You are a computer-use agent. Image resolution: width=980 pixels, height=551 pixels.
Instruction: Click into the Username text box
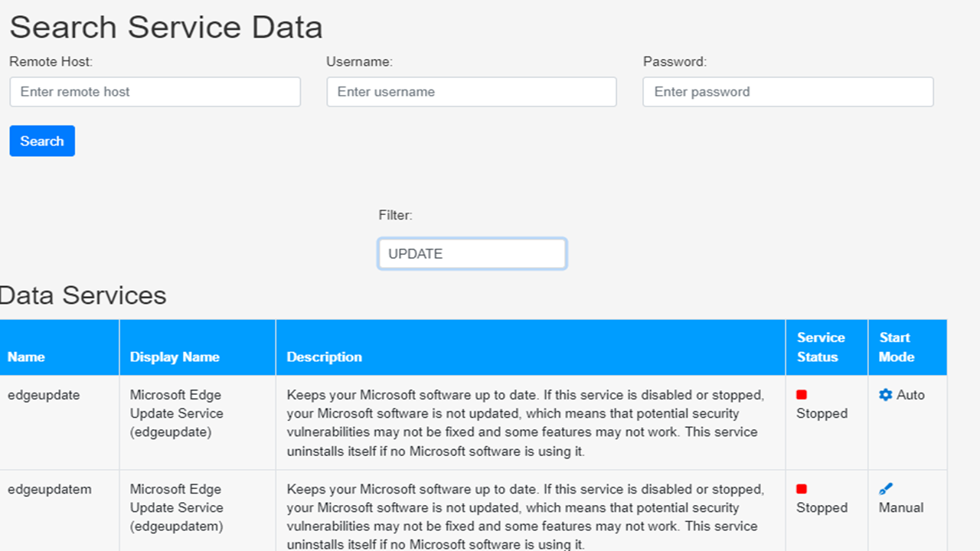pos(472,92)
